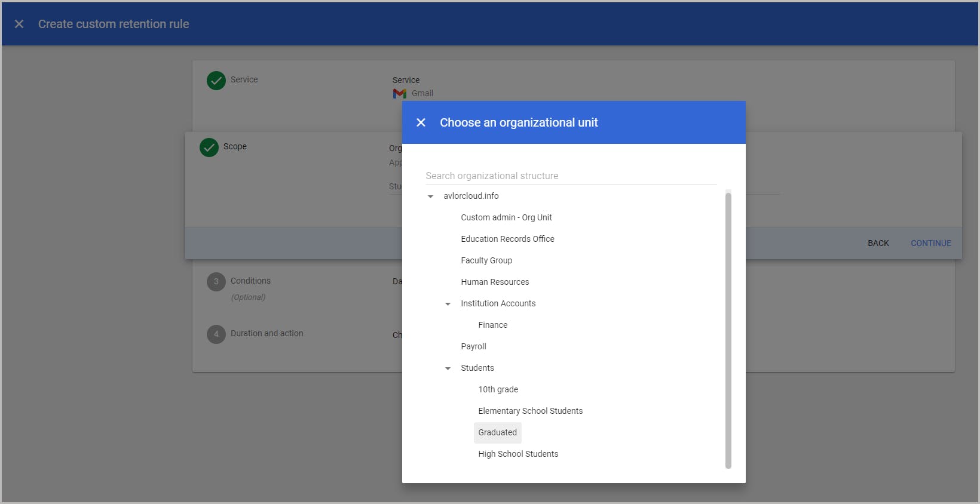This screenshot has width=980, height=504.
Task: Select Custom admin - Org Unit
Action: coord(506,217)
